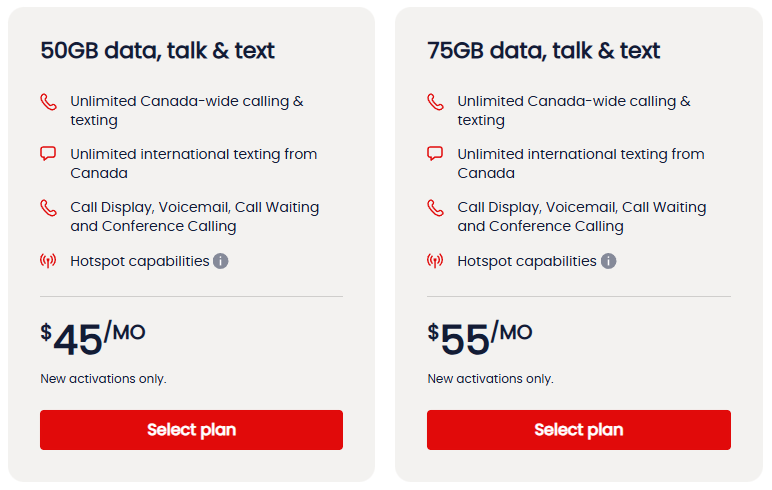Click the chat bubble icon in 75GB plan
Viewport: 772px width, 490px height.
(x=435, y=154)
